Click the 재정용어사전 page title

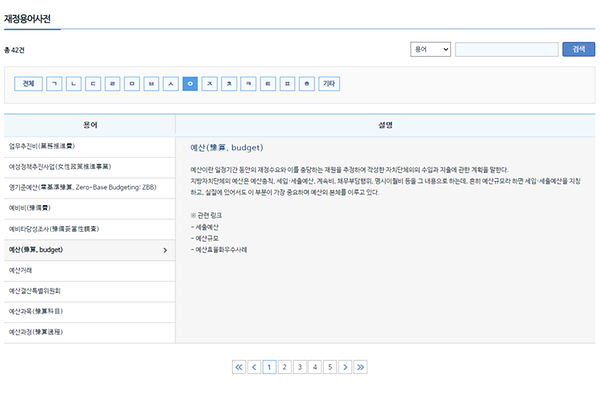click(x=27, y=19)
